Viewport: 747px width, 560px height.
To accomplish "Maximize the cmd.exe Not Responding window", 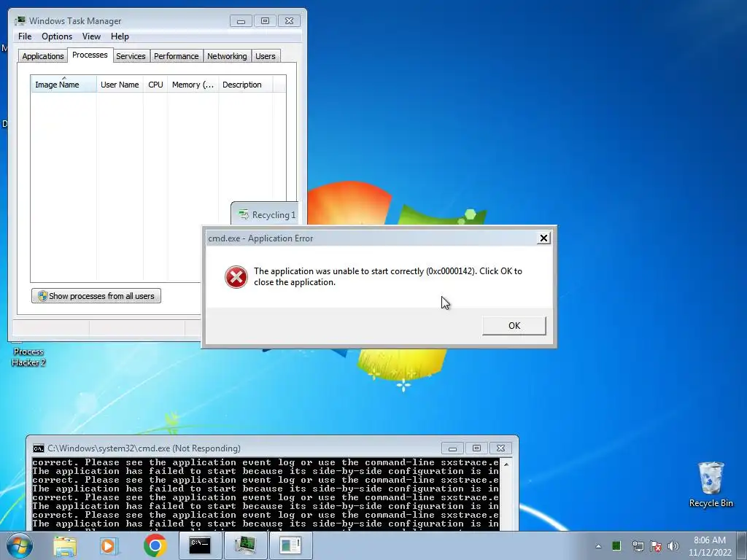I will pos(476,448).
